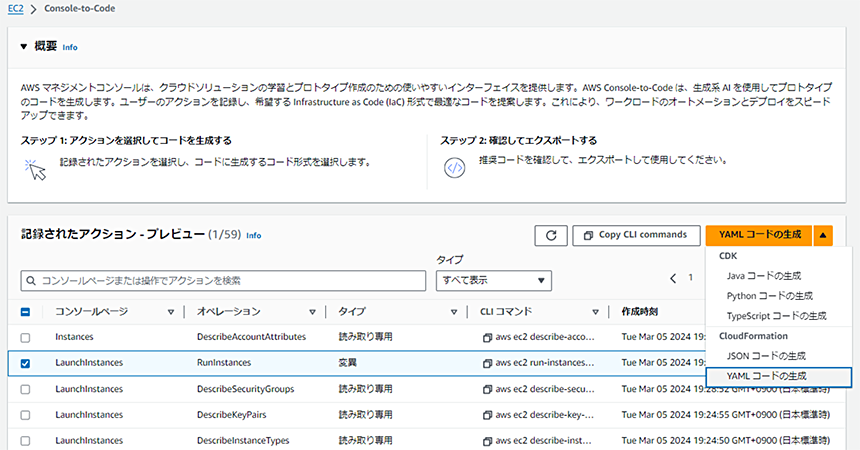Check the DescribeAccountAttributes row checkbox
Viewport: 860px width, 450px height.
coord(25,338)
